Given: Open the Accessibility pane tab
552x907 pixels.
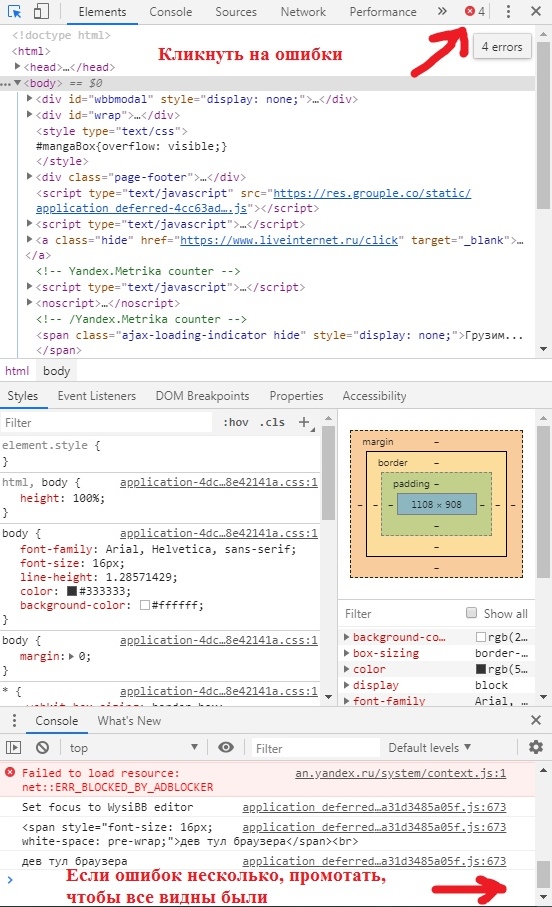Looking at the screenshot, I should (374, 396).
